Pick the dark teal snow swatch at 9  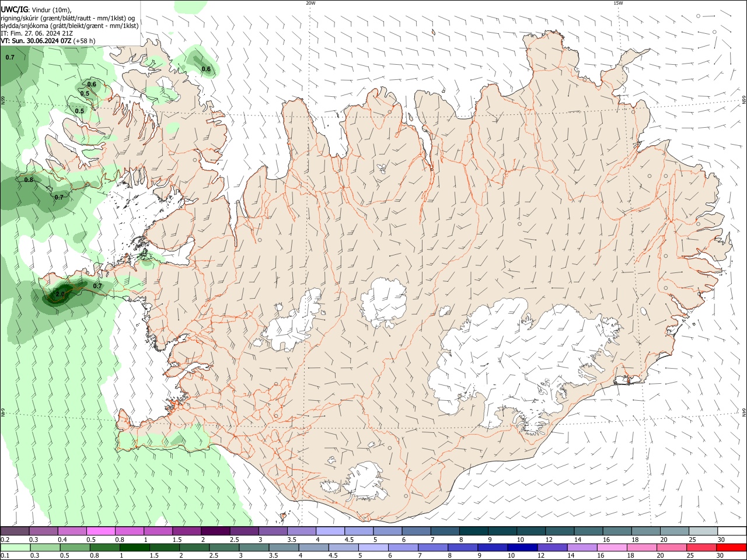(501, 531)
